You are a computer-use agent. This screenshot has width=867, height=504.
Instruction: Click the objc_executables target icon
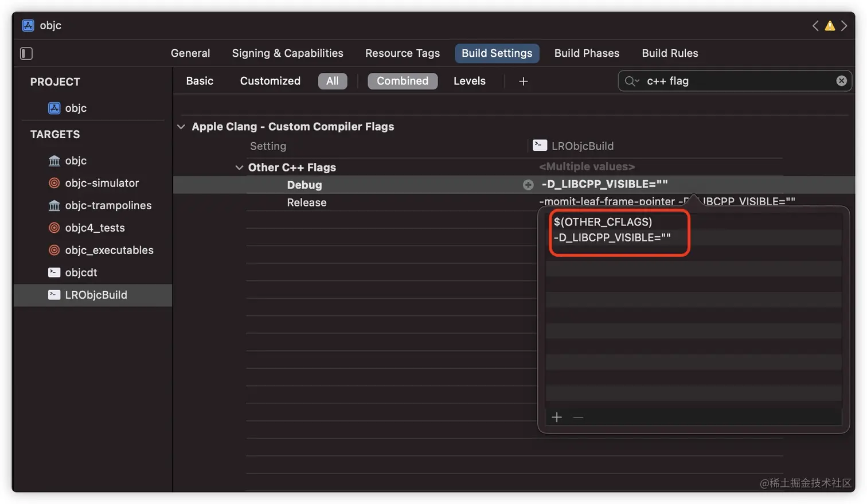(x=54, y=250)
